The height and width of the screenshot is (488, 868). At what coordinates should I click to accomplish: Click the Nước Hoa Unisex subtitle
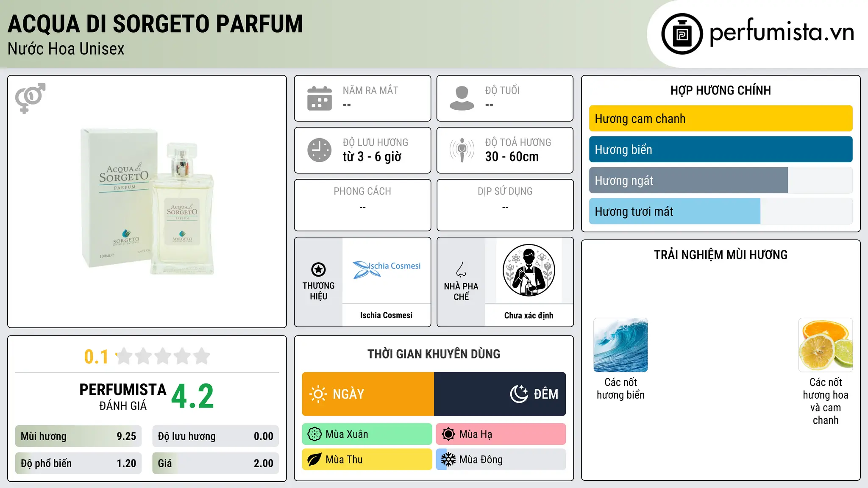[x=66, y=49]
